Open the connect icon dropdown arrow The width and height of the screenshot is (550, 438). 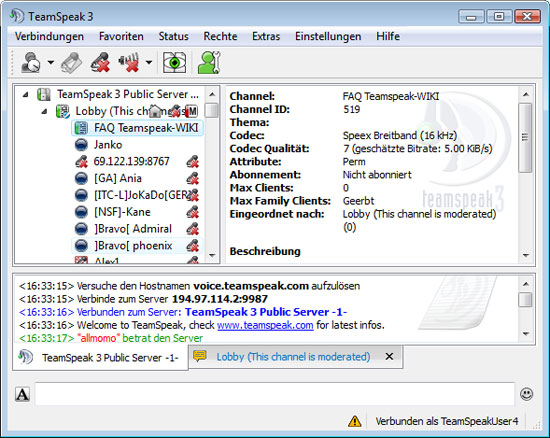pos(51,63)
